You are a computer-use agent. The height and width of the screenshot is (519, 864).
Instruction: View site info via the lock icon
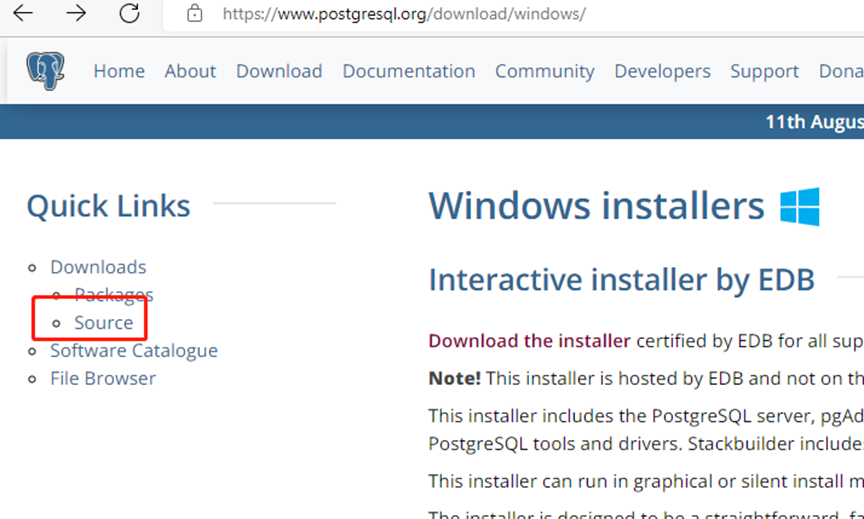coord(195,13)
